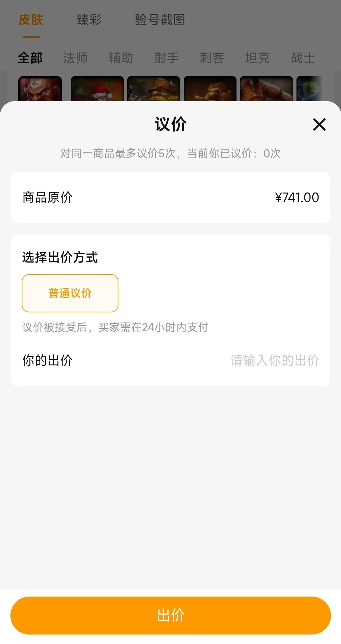Show 射手 skins

click(x=166, y=58)
